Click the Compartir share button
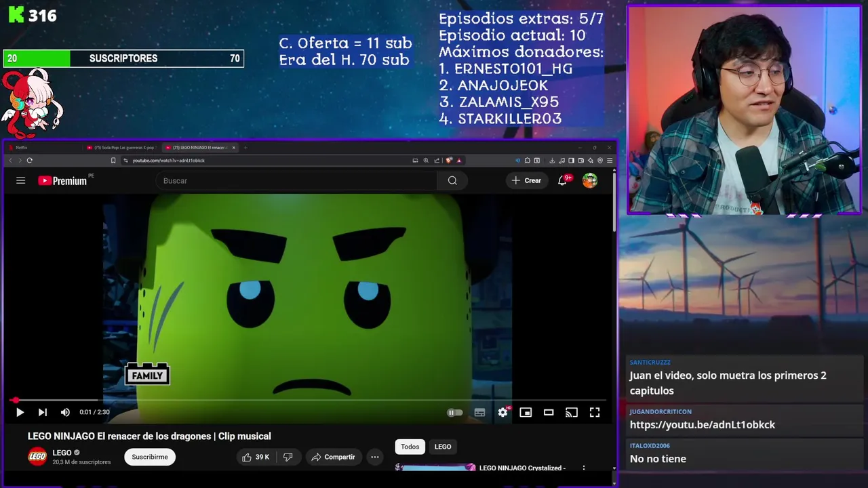868x488 pixels. pyautogui.click(x=333, y=457)
